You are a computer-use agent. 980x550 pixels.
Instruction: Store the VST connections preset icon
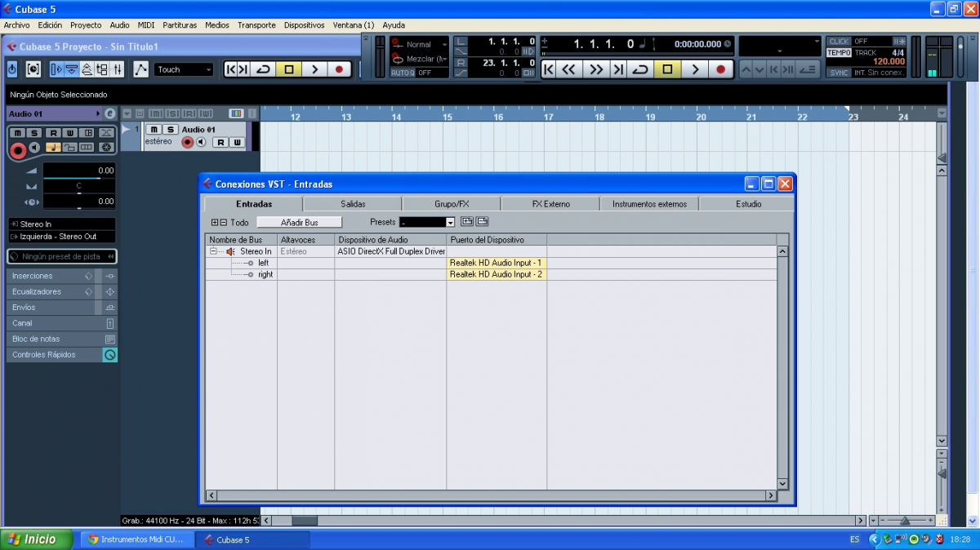click(x=467, y=222)
